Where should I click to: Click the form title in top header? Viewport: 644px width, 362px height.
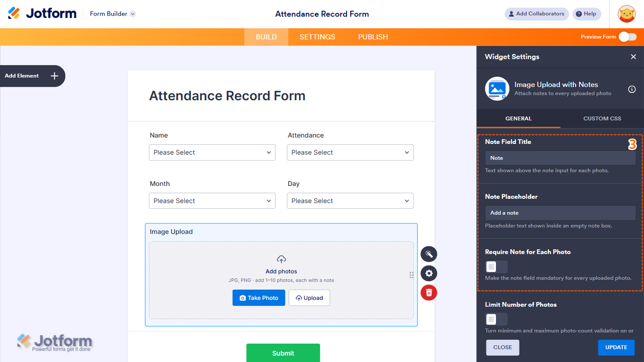[322, 14]
